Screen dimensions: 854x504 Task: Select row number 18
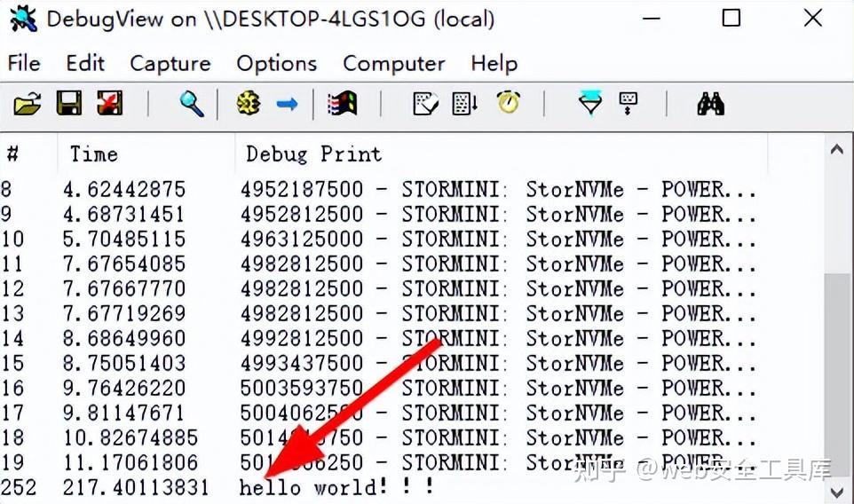(12, 437)
